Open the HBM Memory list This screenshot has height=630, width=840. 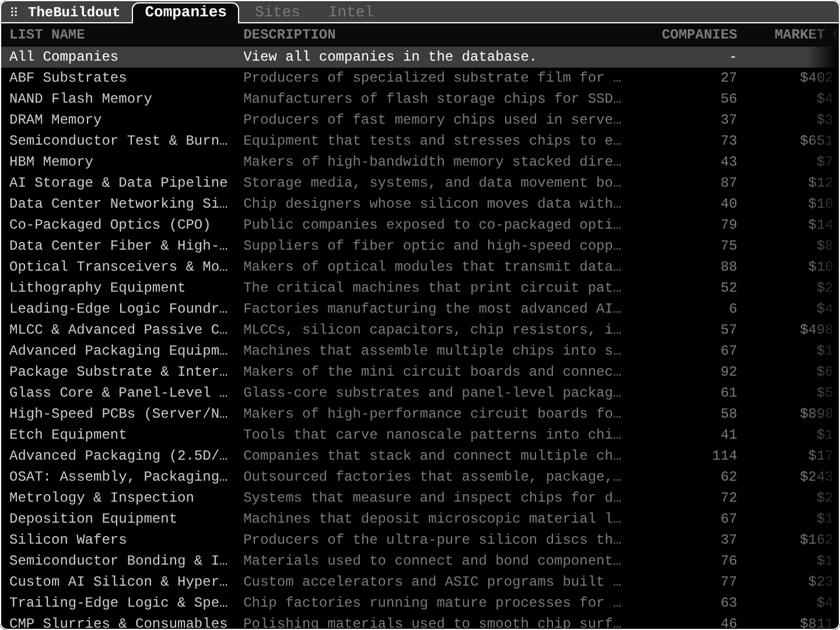pos(420,162)
